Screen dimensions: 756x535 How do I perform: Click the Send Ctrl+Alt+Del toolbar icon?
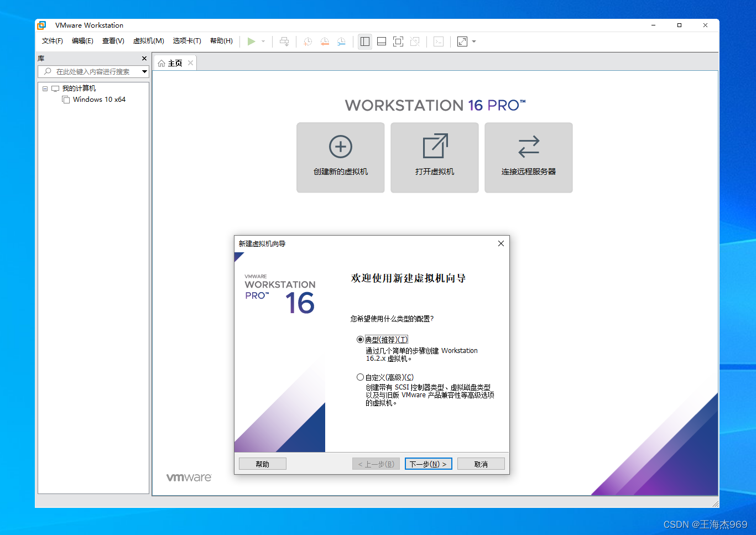[284, 41]
